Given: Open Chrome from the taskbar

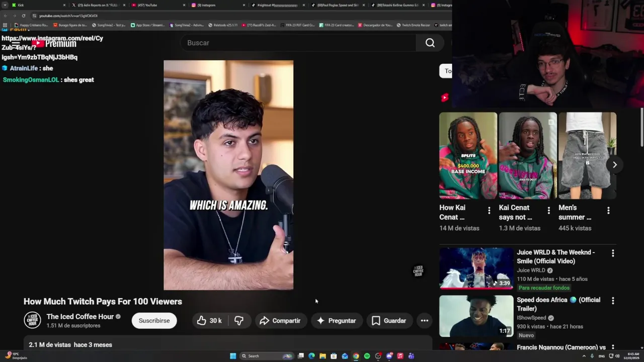Looking at the screenshot, I should pyautogui.click(x=356, y=356).
